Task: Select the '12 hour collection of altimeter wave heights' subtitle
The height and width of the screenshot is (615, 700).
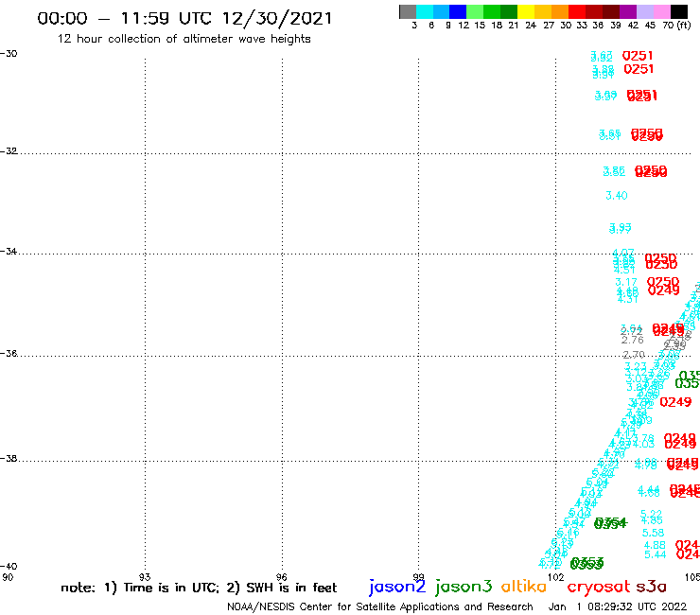Action: (x=184, y=39)
